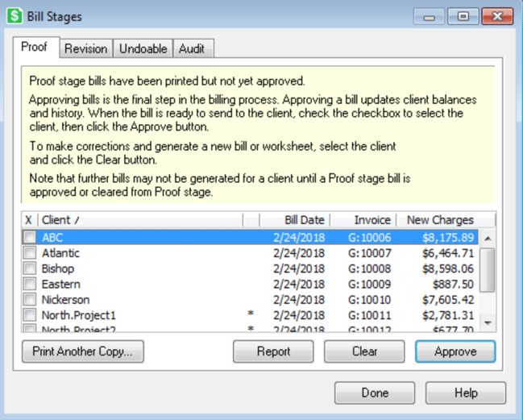Tick the checkbox next to Atlantic
Viewport: 523px width, 420px height.
pyautogui.click(x=30, y=253)
